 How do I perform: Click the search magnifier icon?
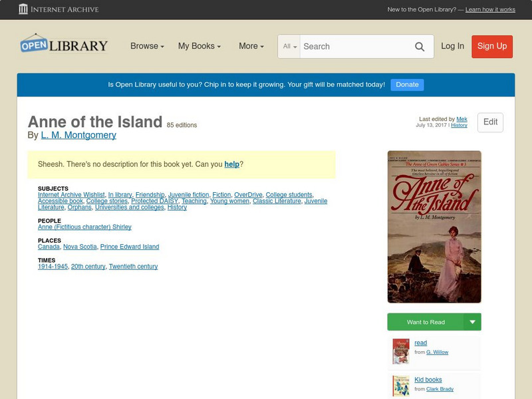[420, 47]
